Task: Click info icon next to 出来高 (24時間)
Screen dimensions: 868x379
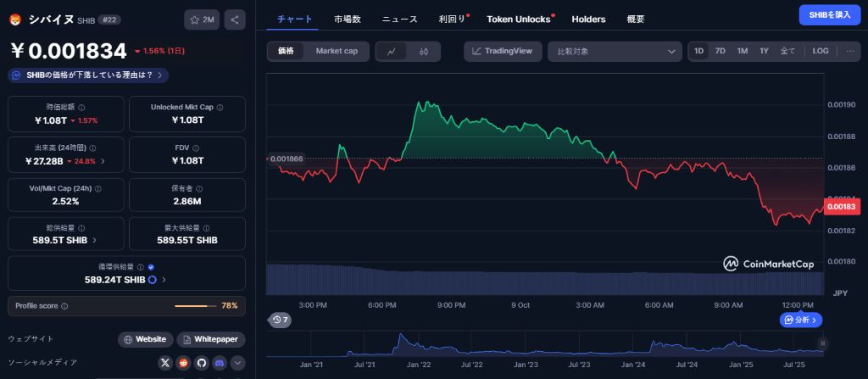Action: (x=92, y=148)
